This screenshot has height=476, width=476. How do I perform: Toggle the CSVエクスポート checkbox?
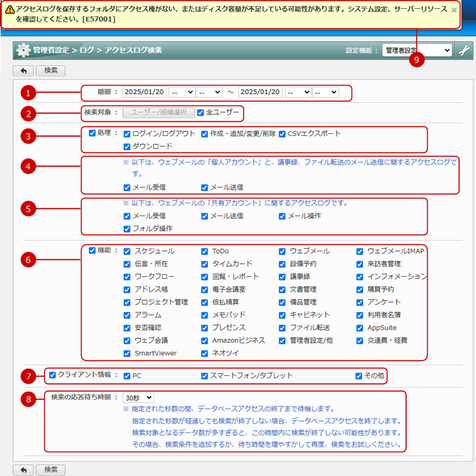point(282,134)
